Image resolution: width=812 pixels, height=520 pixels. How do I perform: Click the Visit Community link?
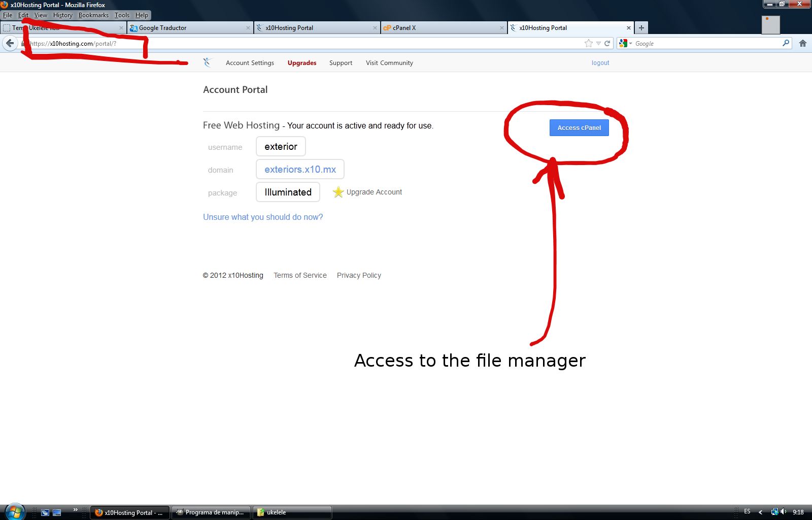pyautogui.click(x=389, y=63)
